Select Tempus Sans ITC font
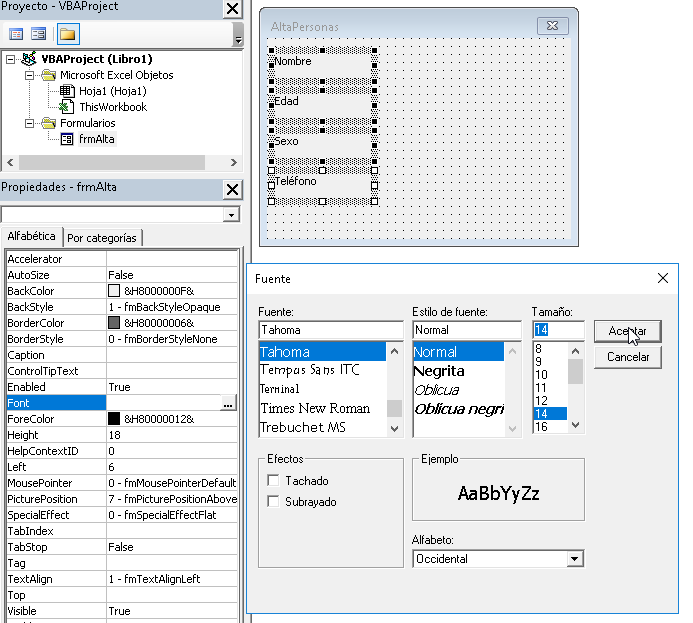The height and width of the screenshot is (623, 693). point(310,370)
